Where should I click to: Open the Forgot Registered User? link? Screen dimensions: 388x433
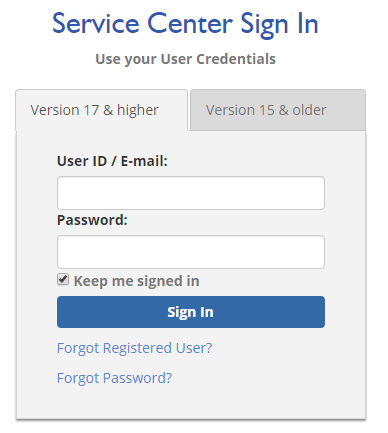[x=134, y=348]
